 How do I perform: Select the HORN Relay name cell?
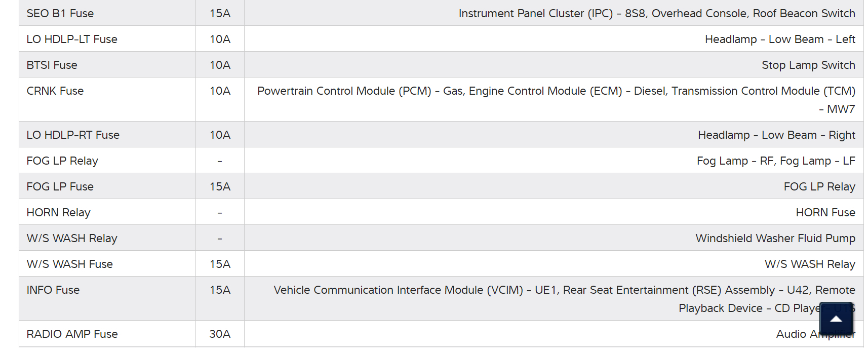tap(58, 213)
